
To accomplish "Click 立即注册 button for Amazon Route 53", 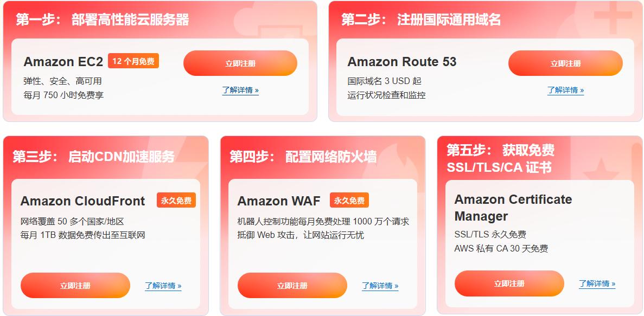I will [x=565, y=63].
